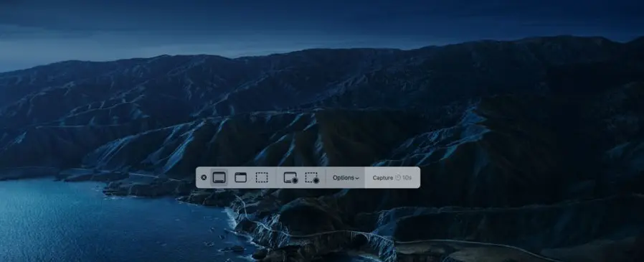Click the timer clock icon beside Capture
The image size is (644, 262).
397,178
